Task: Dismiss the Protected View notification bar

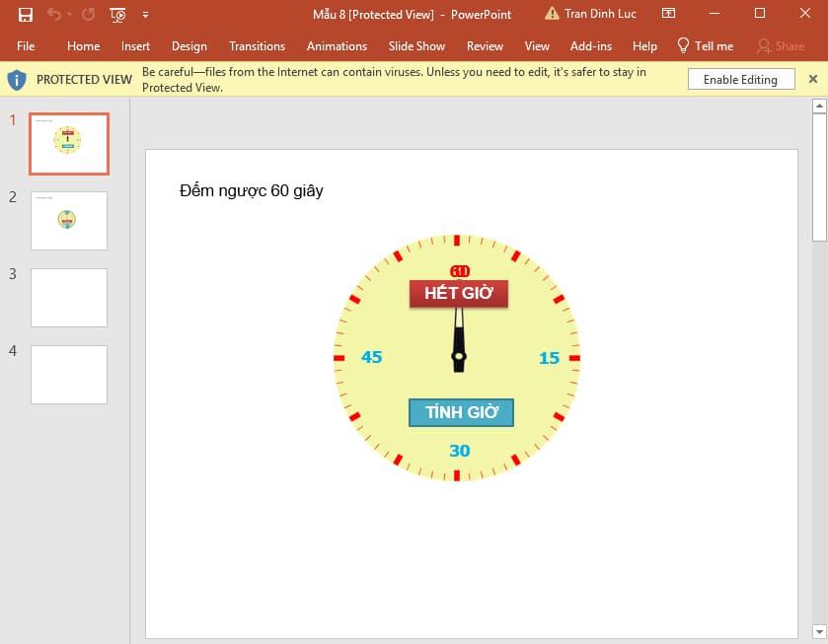Action: [813, 78]
